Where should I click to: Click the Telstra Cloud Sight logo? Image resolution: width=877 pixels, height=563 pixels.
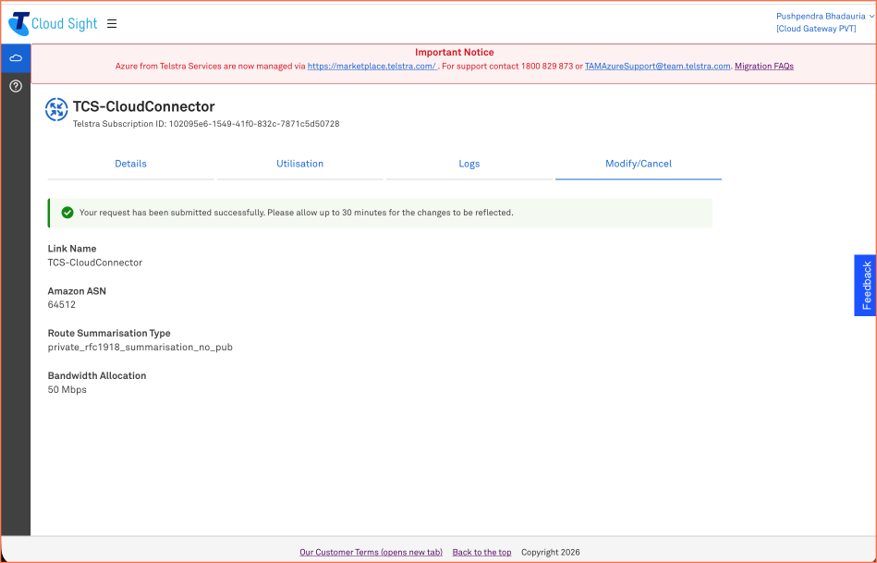(x=53, y=23)
